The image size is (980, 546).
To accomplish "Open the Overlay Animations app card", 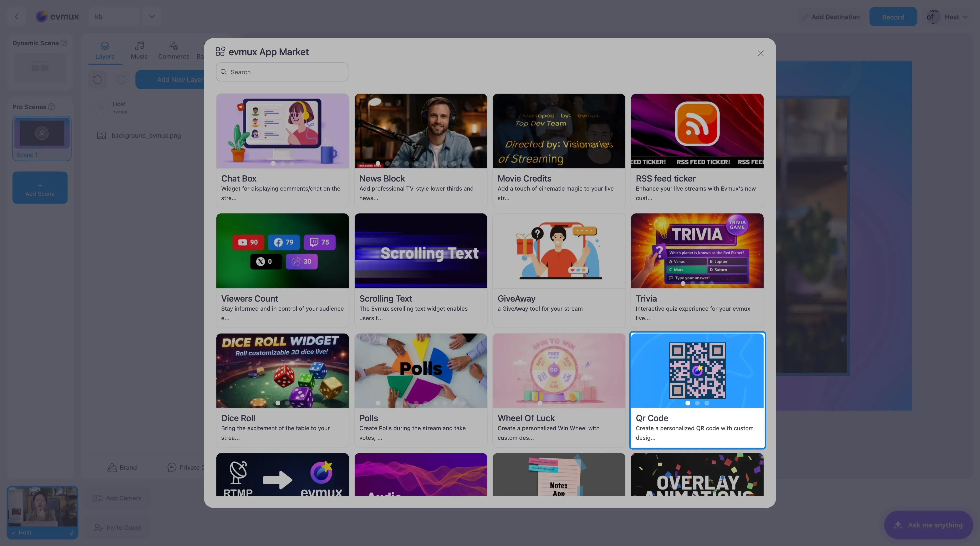I will pos(697,474).
